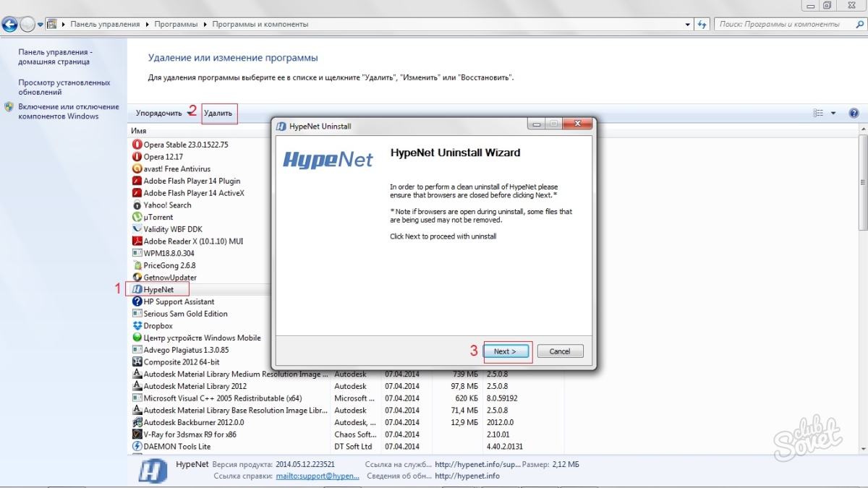Image resolution: width=868 pixels, height=488 pixels.
Task: Select the Validity WBF DDK icon
Action: [137, 229]
